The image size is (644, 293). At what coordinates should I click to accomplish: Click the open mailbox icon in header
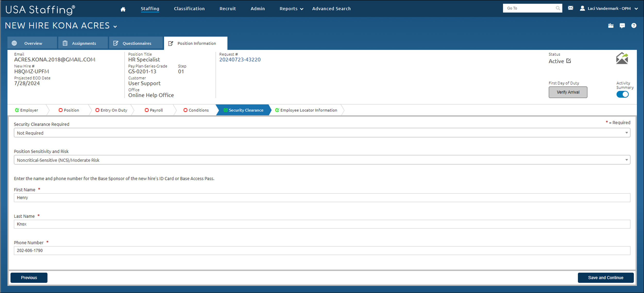point(611,26)
